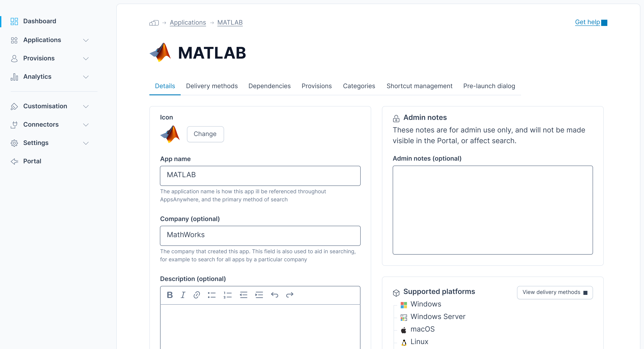This screenshot has height=349, width=644.
Task: Expand the Applications sidebar menu
Action: point(86,40)
